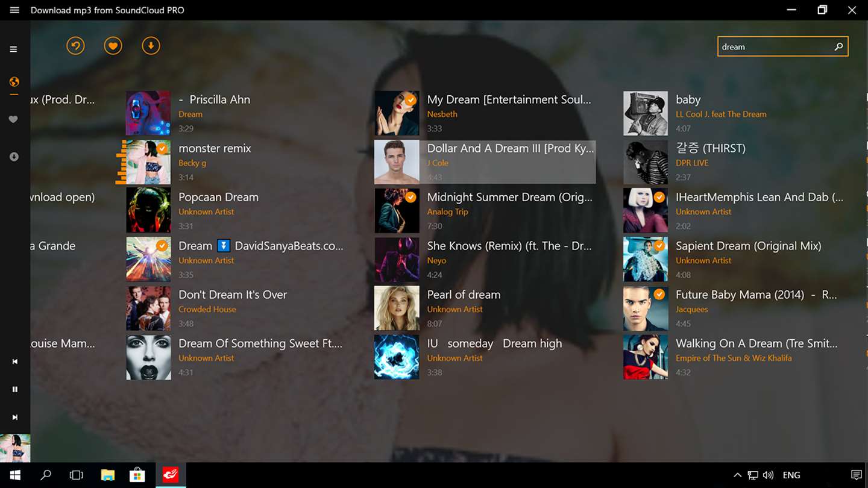Click the now playing album thumbnail

tap(15, 448)
